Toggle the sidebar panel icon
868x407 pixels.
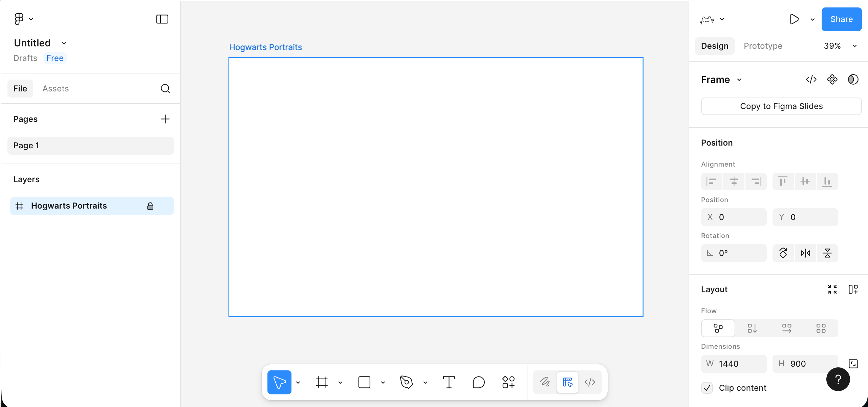[x=162, y=19]
